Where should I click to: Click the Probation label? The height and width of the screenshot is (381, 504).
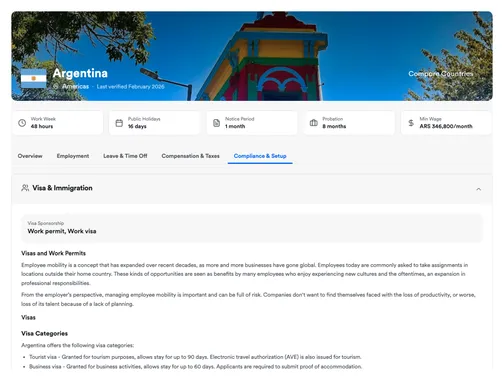tap(333, 119)
